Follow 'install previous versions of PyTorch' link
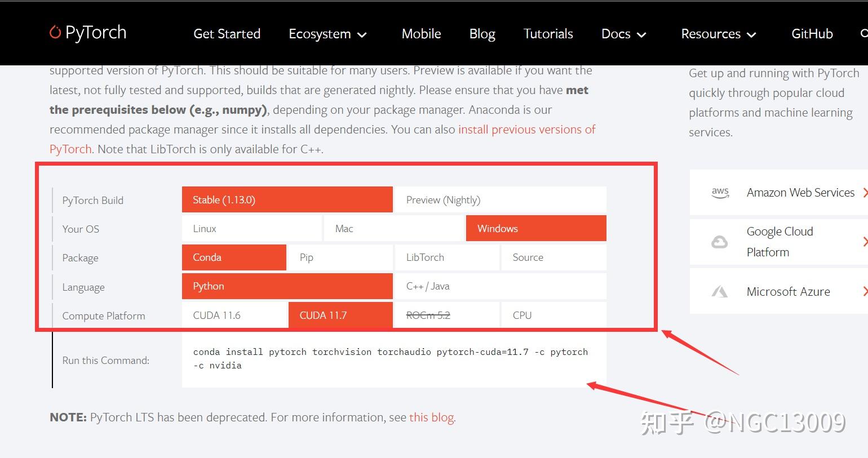Screen dimensions: 868x458 [x=526, y=130]
